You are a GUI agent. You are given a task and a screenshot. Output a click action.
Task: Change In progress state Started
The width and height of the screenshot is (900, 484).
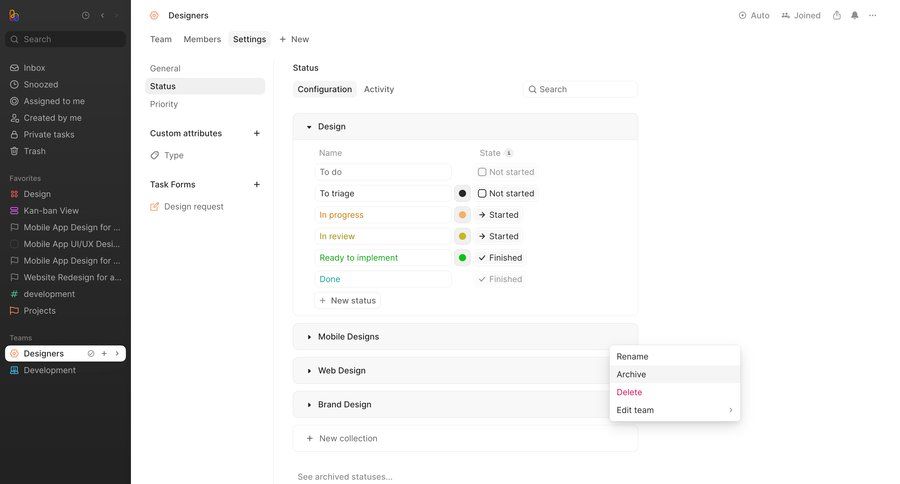click(498, 215)
